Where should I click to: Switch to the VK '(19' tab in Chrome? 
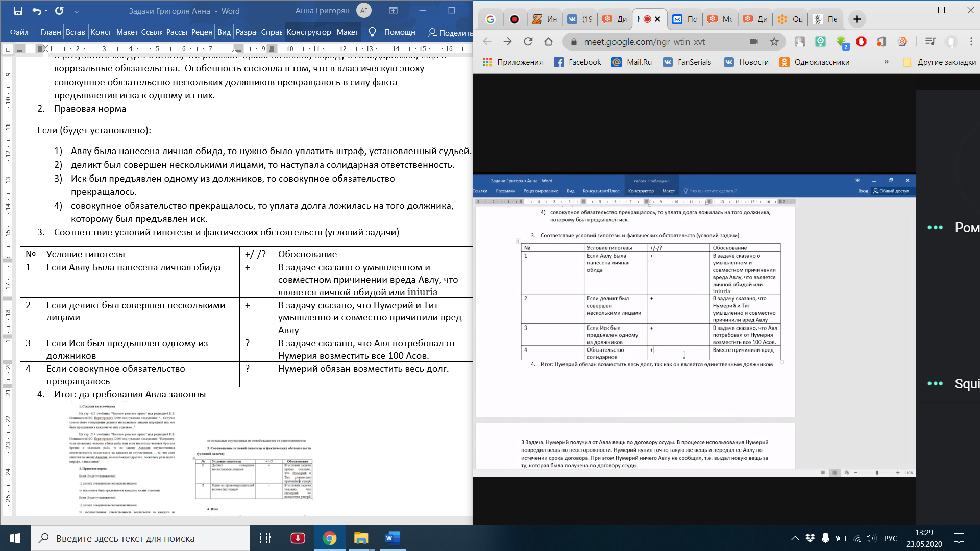(580, 19)
